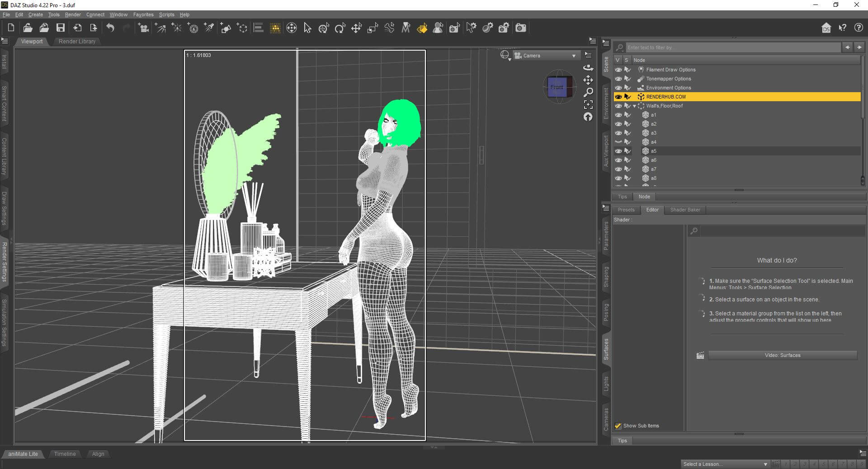
Task: Open the Help question mark icon
Action: pyautogui.click(x=859, y=28)
